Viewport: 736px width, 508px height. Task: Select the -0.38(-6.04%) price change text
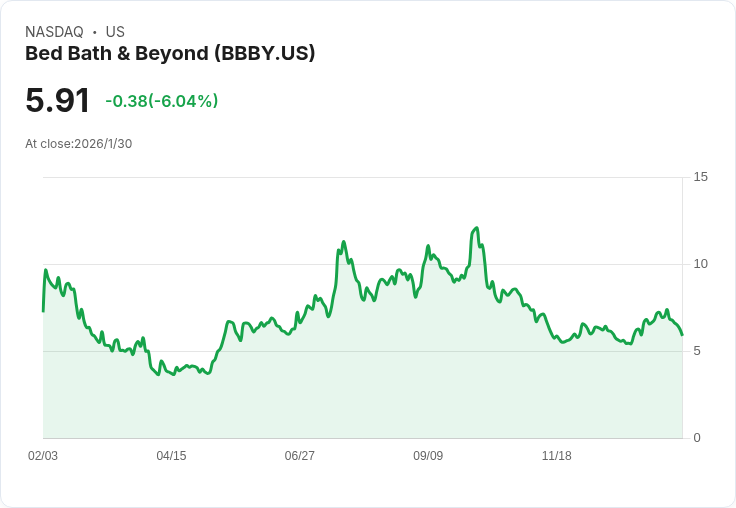point(161,101)
